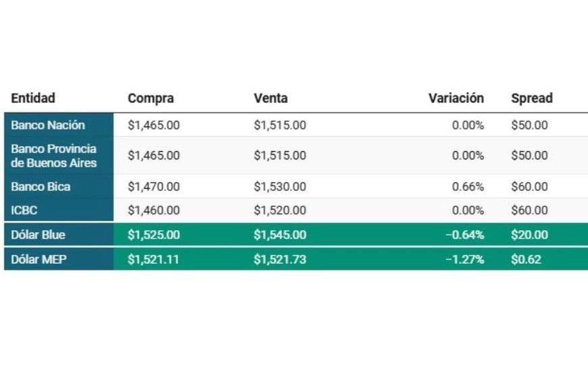Select Dólar MEP venta $1,521.73

pyautogui.click(x=280, y=259)
